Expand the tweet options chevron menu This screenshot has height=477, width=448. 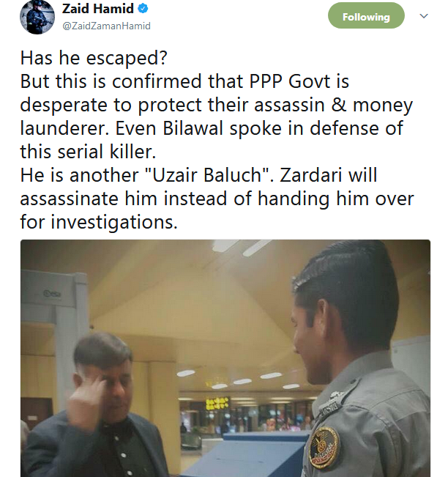424,16
